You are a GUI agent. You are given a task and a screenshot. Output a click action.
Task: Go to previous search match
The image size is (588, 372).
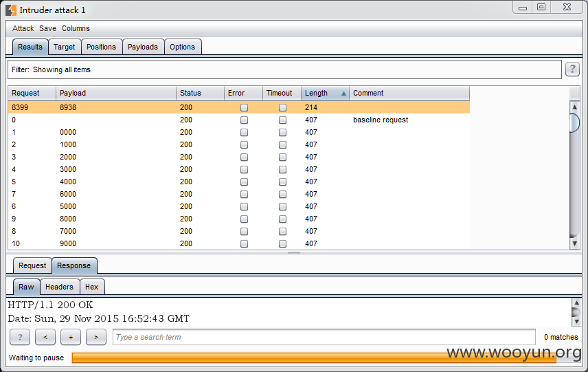pyautogui.click(x=45, y=337)
